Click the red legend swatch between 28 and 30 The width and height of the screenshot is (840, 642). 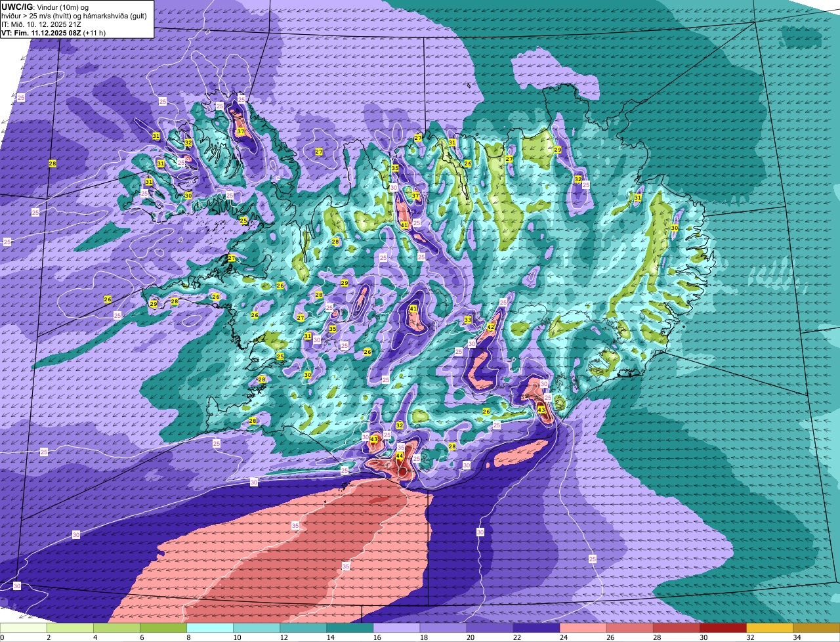coord(676,628)
